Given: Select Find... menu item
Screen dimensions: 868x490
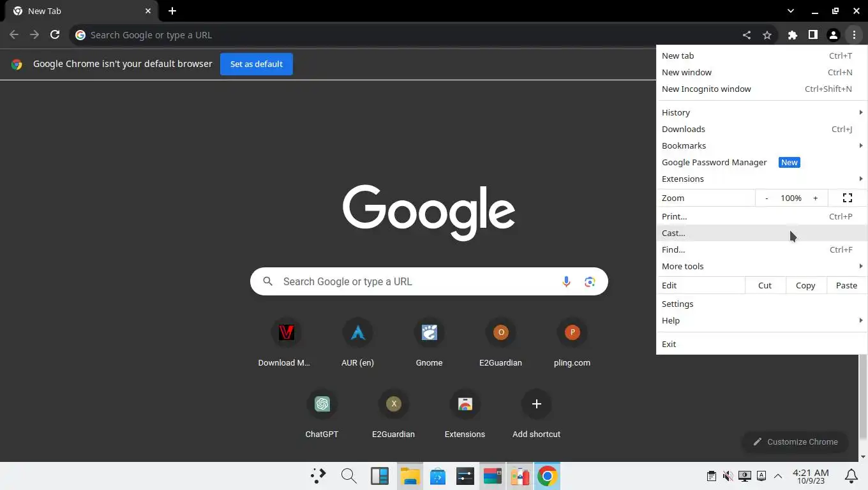Looking at the screenshot, I should point(761,249).
